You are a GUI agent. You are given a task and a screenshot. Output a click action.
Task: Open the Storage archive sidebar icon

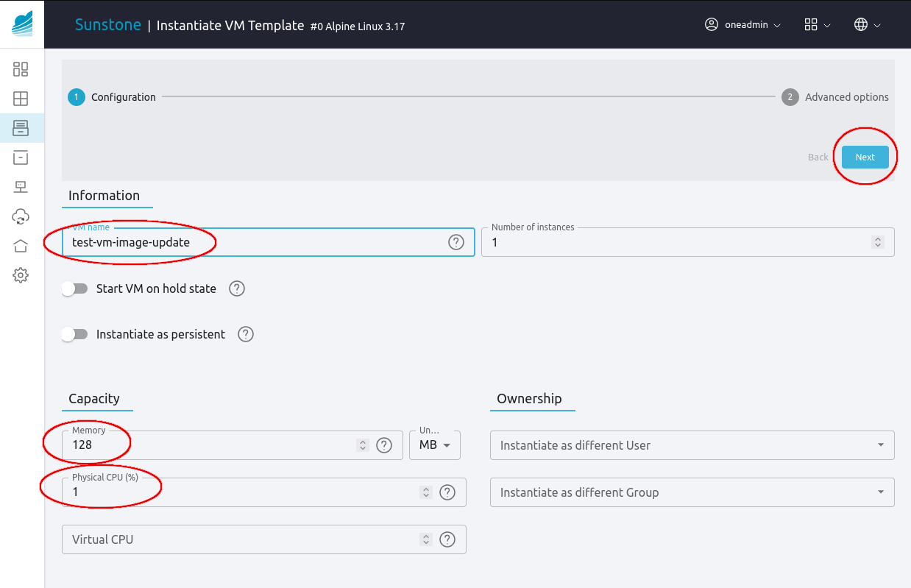click(x=21, y=157)
